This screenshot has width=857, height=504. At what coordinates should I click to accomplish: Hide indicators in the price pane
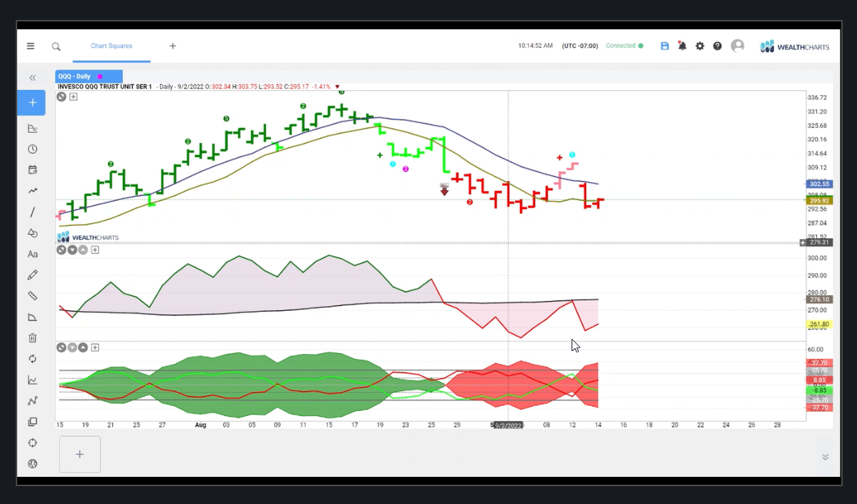pos(62,97)
